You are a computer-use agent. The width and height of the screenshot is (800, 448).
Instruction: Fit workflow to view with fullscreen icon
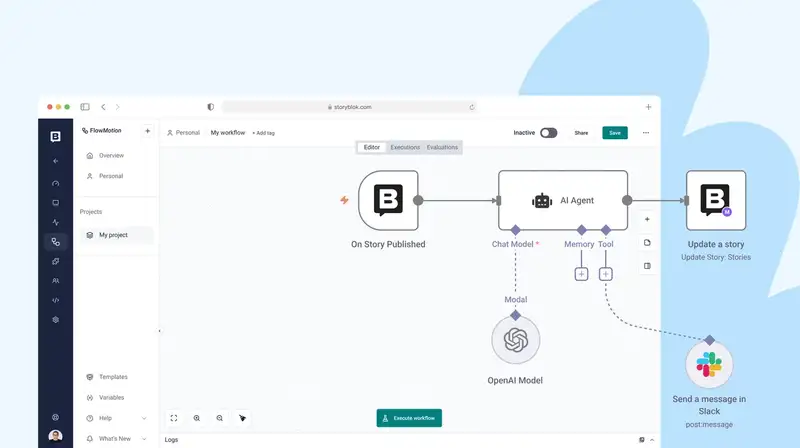[x=174, y=418]
